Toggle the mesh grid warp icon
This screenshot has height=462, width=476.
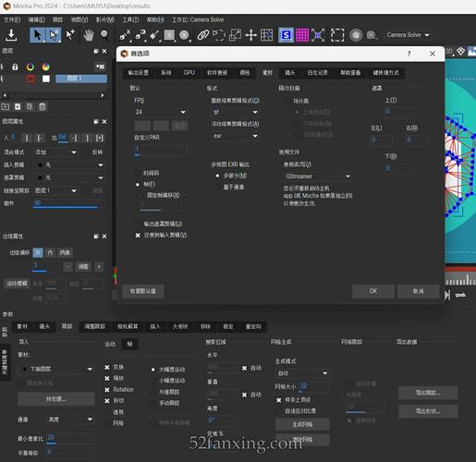266,35
